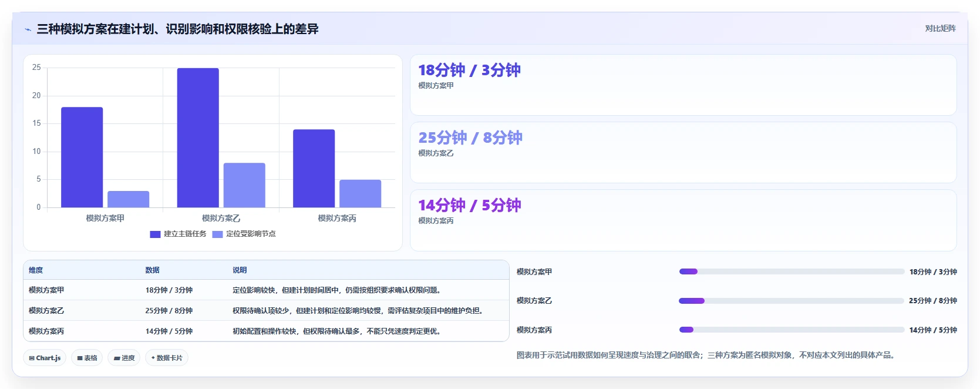Select table cell 模拟方案丙 in 维度 column
Image resolution: width=980 pixels, height=389 pixels.
click(x=46, y=331)
